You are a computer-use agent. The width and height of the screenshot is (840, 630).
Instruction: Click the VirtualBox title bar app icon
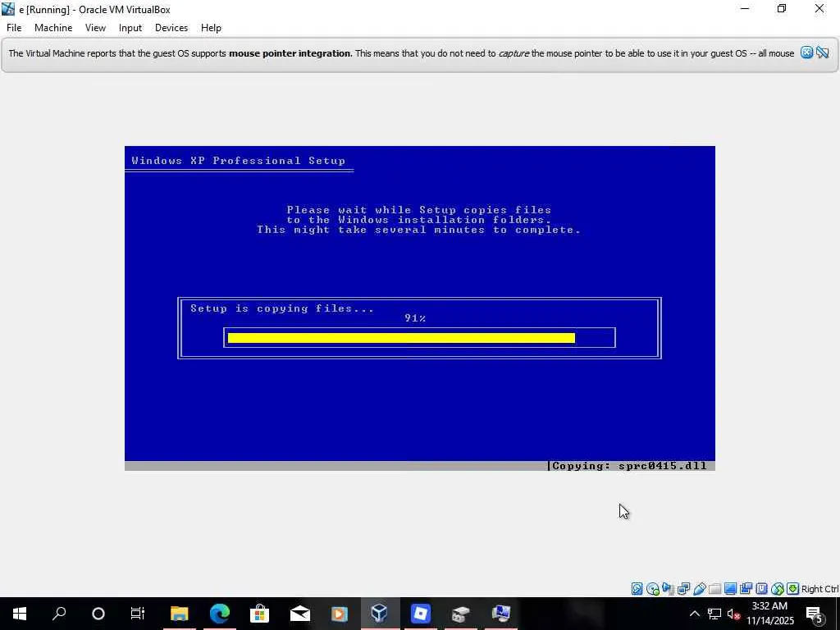click(8, 8)
